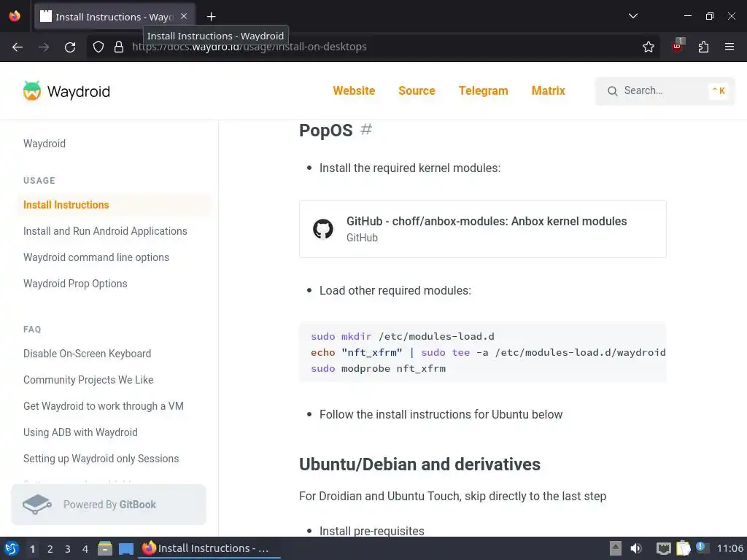Click the Search box in docs header
Image resolution: width=747 pixels, height=560 pixels.
(665, 91)
